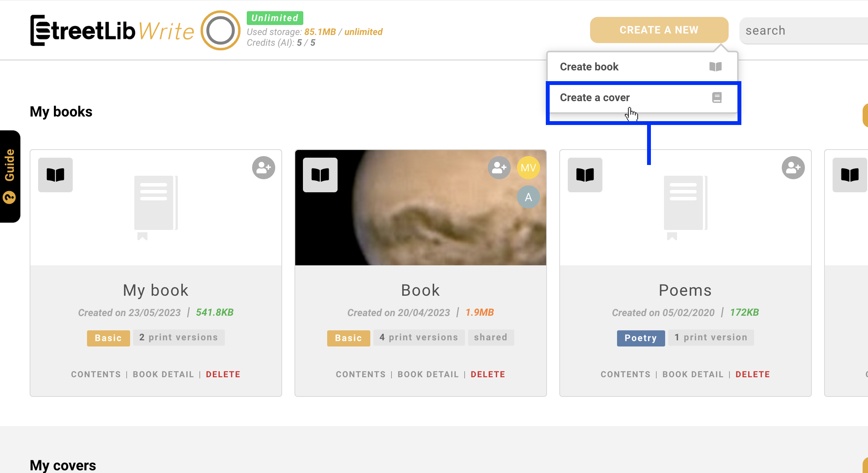868x473 pixels.
Task: Click the 'Poetry' tag on the Poems card
Action: click(641, 338)
